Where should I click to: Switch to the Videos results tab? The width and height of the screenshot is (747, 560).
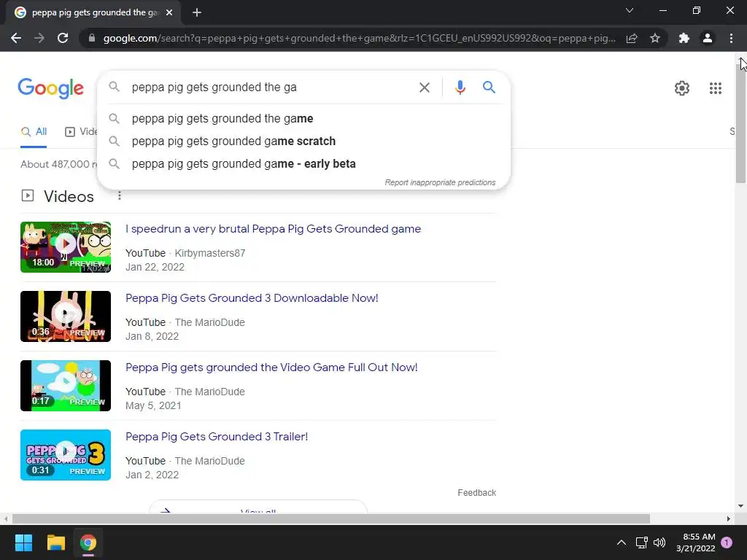tap(81, 132)
